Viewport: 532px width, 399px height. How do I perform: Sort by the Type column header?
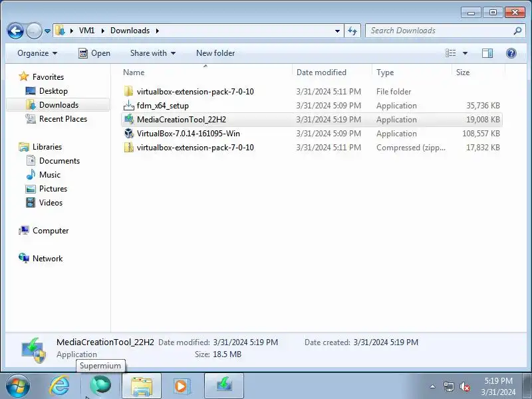pyautogui.click(x=385, y=72)
